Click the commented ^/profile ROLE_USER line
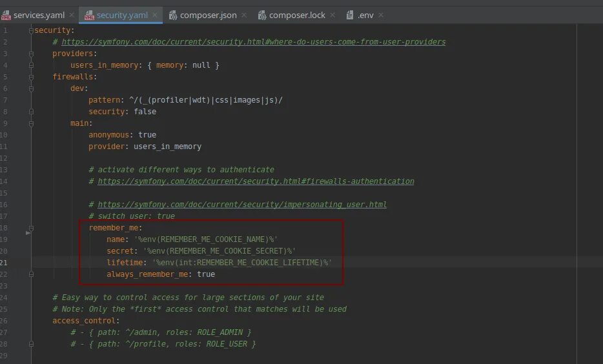The height and width of the screenshot is (364, 603). (163, 344)
